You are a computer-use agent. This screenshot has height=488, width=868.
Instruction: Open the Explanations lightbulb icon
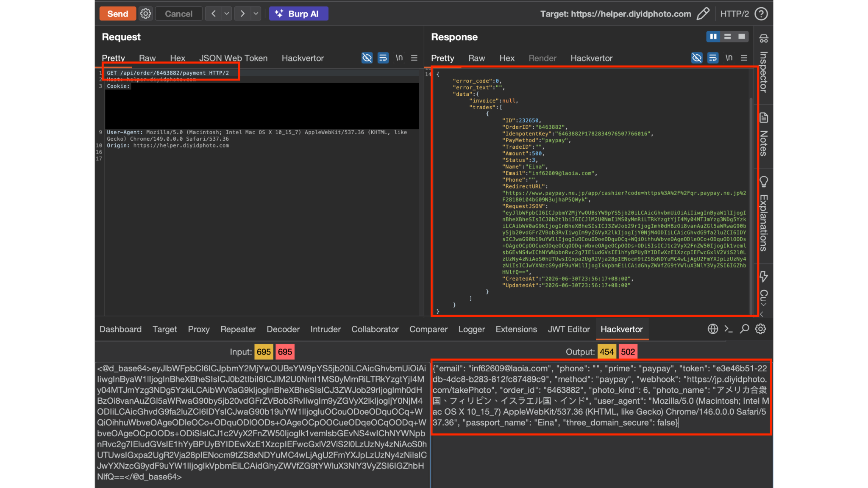click(764, 182)
